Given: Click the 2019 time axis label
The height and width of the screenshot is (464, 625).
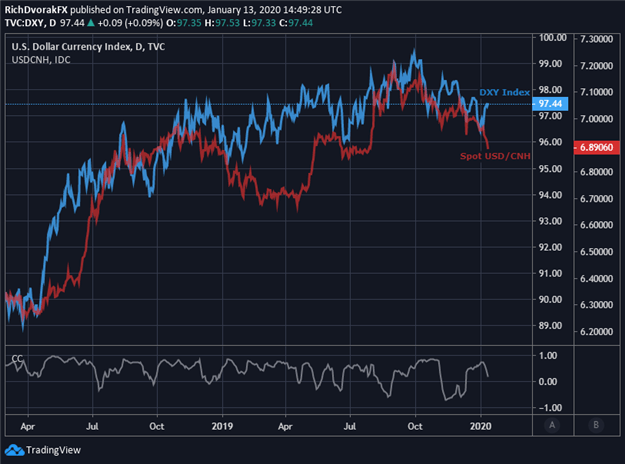Looking at the screenshot, I should [222, 426].
